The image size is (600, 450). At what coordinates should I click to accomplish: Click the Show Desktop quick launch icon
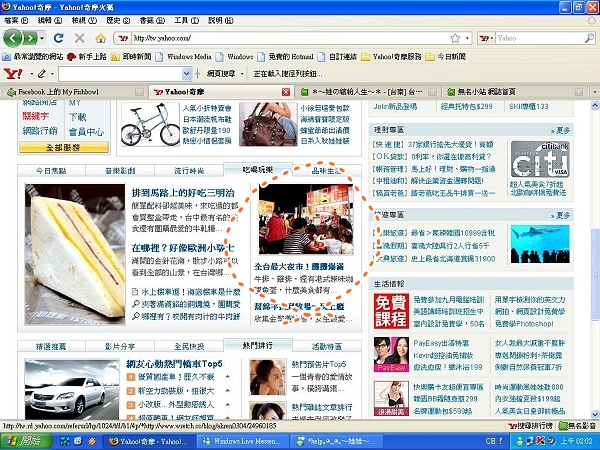(x=65, y=441)
